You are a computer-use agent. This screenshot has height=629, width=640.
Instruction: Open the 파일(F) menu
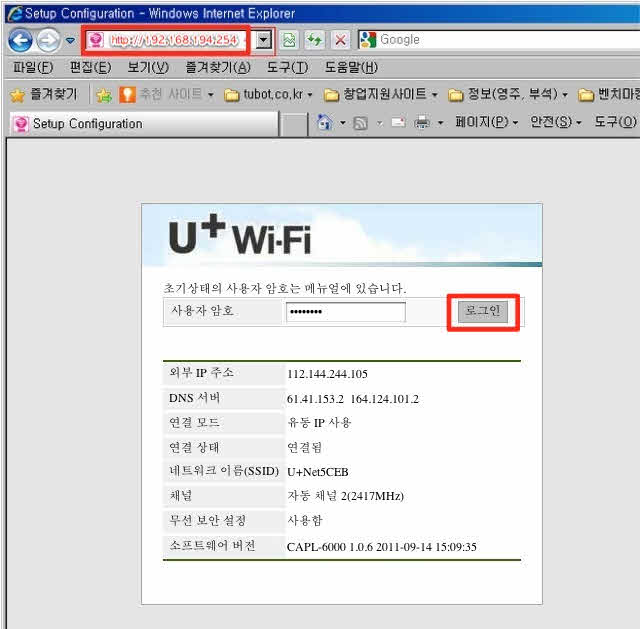[33, 67]
